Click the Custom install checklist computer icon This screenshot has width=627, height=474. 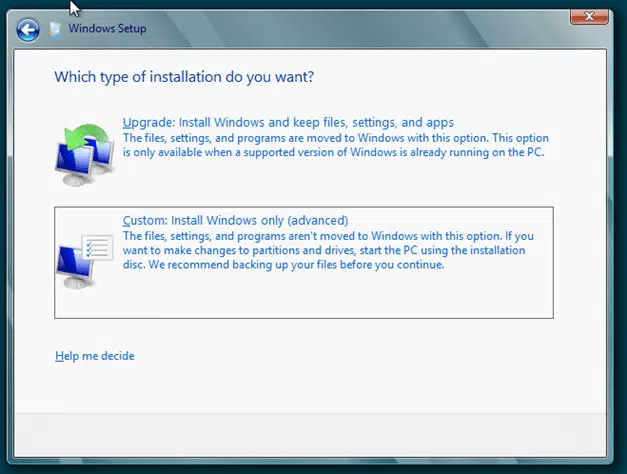tap(84, 260)
